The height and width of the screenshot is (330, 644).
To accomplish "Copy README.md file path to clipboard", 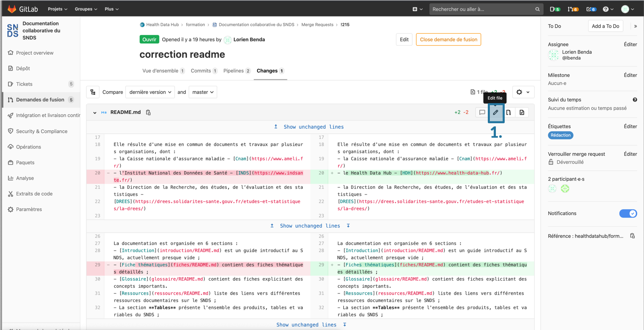I will click(148, 112).
